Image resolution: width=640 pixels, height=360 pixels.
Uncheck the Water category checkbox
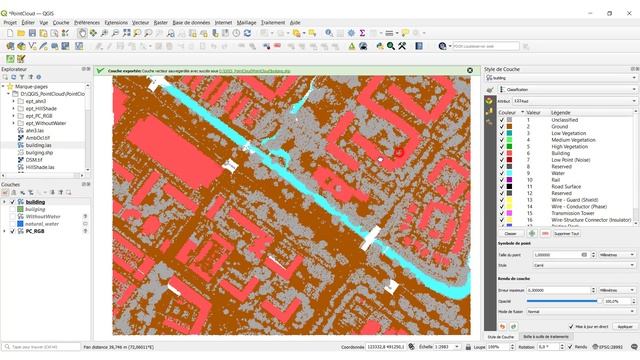(502, 173)
